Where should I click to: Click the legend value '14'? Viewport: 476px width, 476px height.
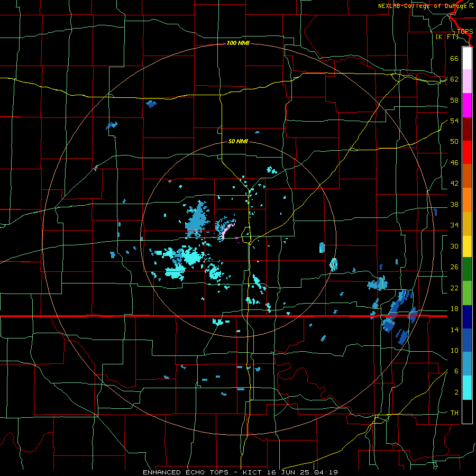click(x=454, y=329)
